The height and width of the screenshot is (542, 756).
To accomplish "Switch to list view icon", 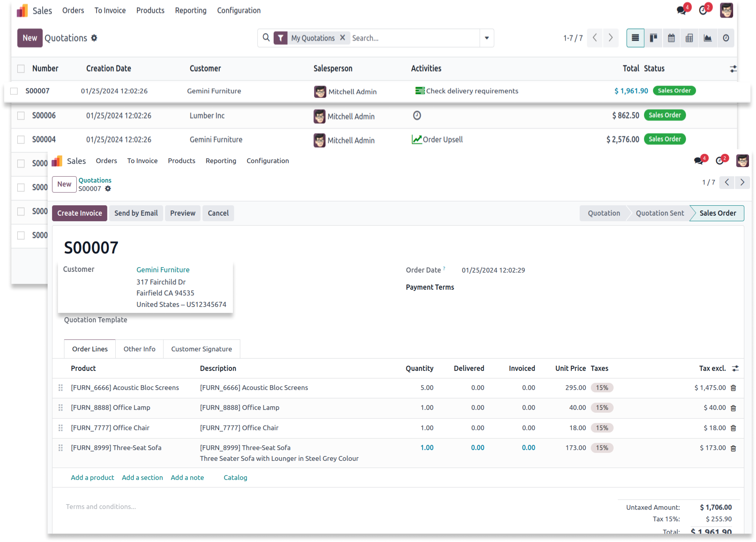I will pos(635,38).
